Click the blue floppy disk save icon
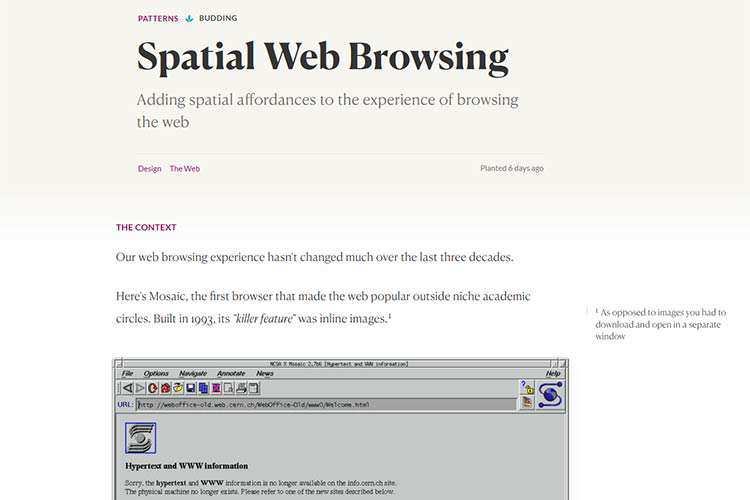Viewport: 750px width, 500px height. pos(191,387)
